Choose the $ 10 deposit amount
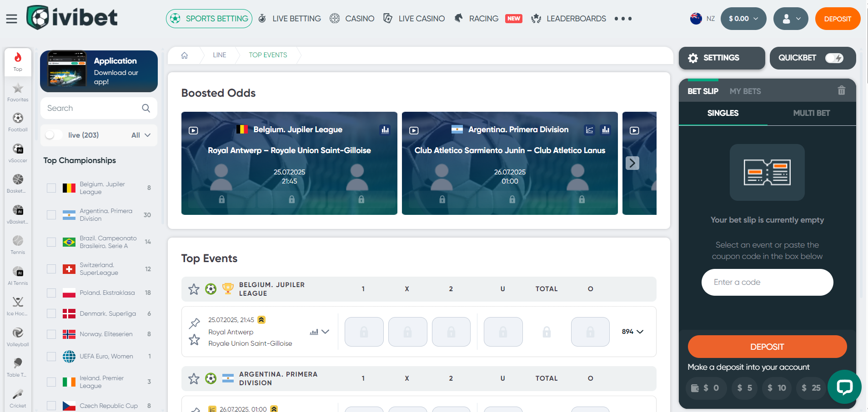Image resolution: width=868 pixels, height=412 pixels. (x=777, y=388)
